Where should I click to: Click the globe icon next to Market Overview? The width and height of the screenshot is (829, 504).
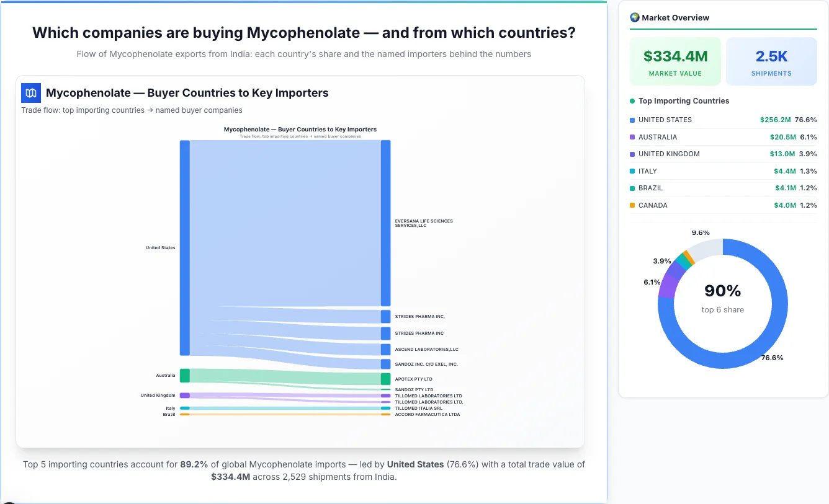click(x=634, y=17)
